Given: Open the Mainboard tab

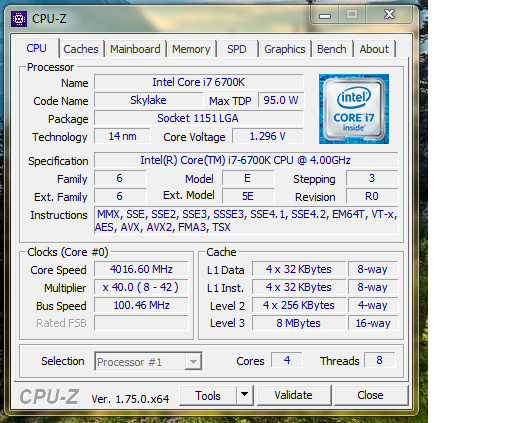Looking at the screenshot, I should point(135,49).
